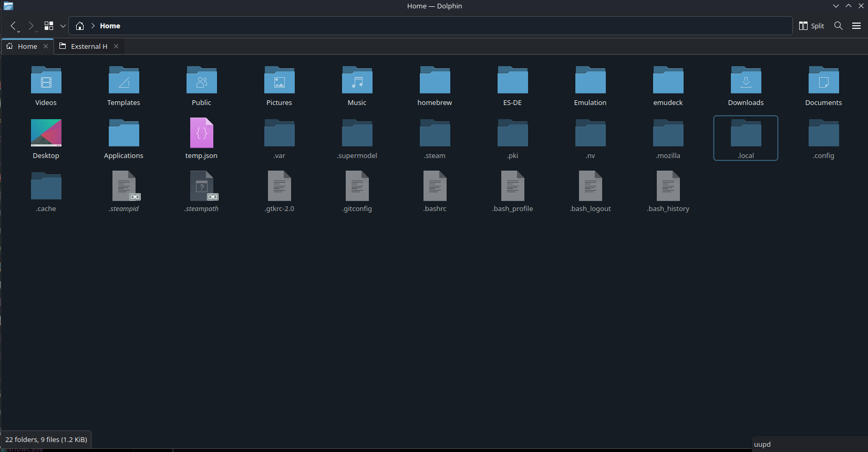This screenshot has width=868, height=452.
Task: Select the .local folder
Action: click(x=746, y=138)
